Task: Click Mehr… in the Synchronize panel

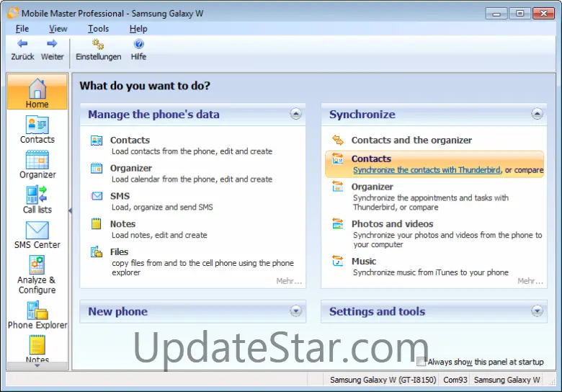Action: click(x=530, y=281)
